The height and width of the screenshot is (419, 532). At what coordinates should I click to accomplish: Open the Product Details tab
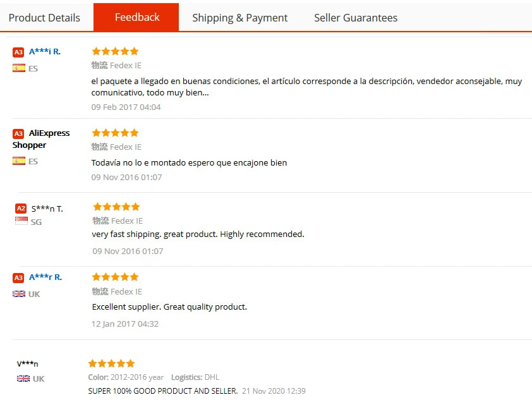[44, 18]
